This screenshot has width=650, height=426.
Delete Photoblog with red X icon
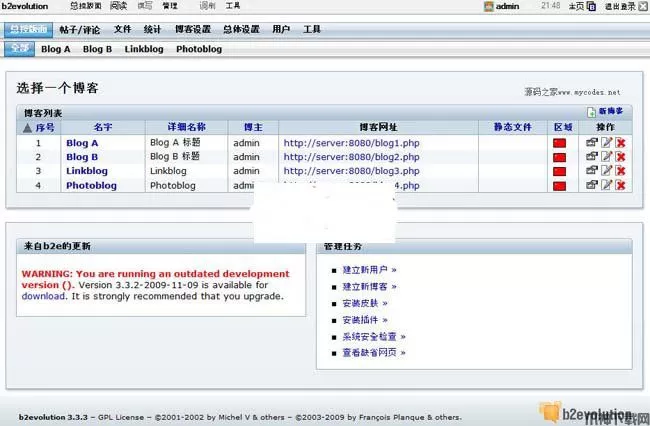tap(621, 185)
